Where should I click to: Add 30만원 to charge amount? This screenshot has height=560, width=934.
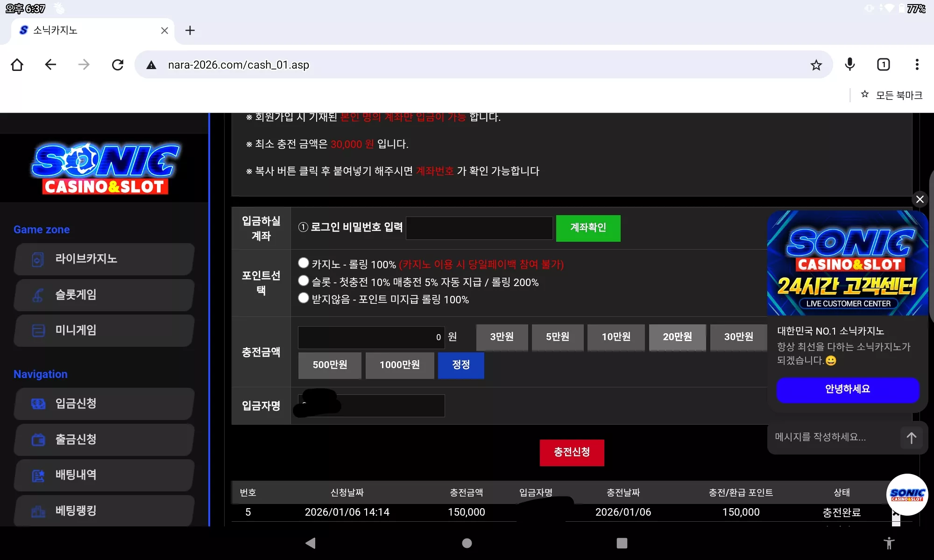(739, 337)
